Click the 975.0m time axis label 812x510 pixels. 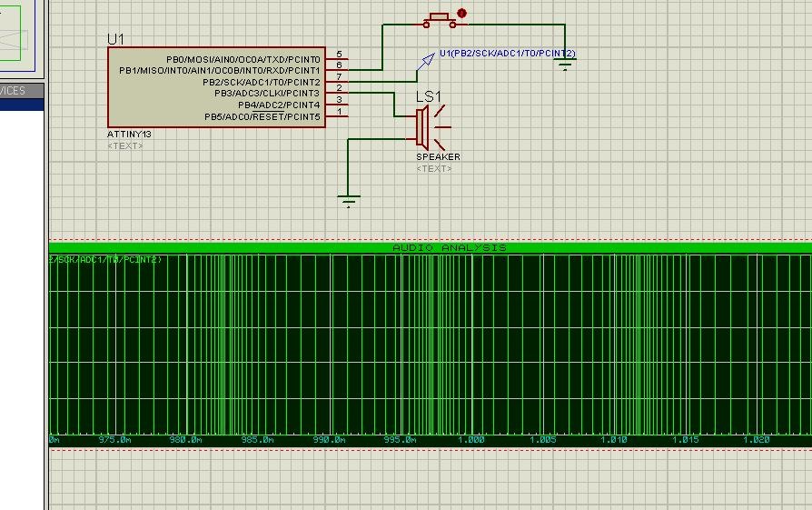coord(114,440)
